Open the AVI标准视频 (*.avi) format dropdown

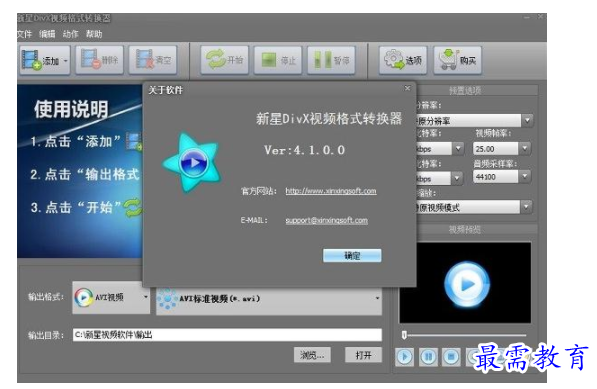269,298
